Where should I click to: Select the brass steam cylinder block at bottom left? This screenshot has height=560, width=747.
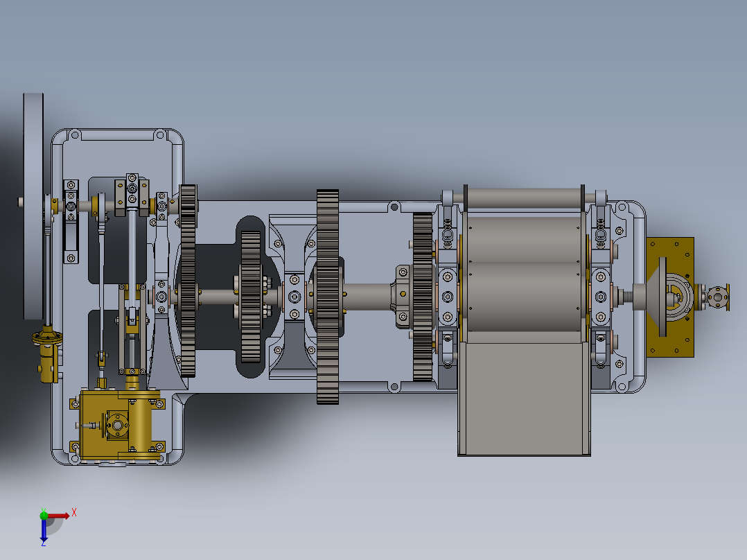pyautogui.click(x=116, y=425)
